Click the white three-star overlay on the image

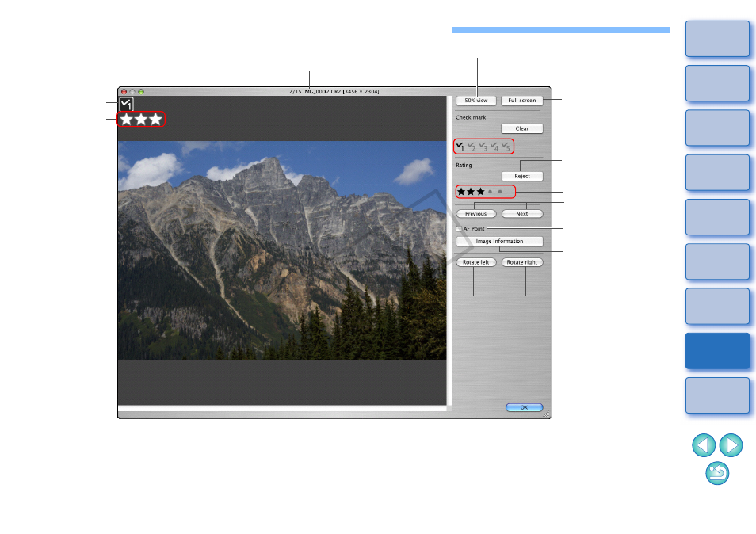pos(141,119)
